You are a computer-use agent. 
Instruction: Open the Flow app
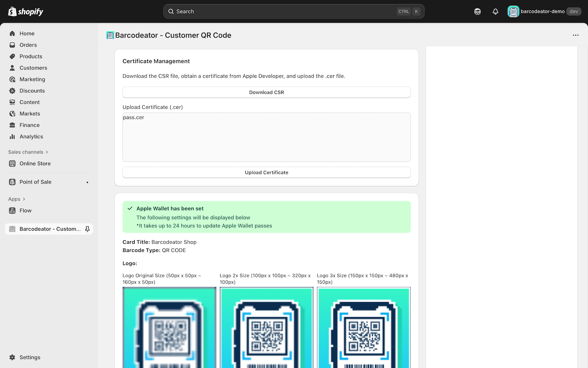tap(25, 210)
